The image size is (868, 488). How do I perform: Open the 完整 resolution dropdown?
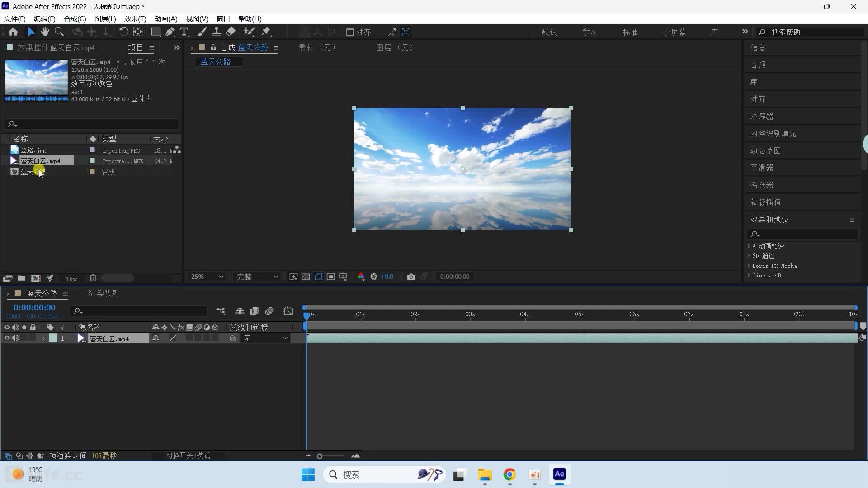coord(257,277)
